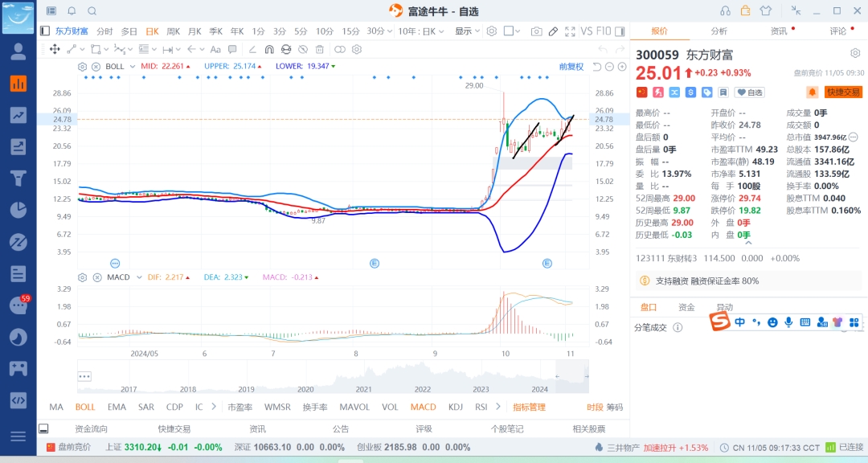
Task: Click the timeline navigator right handle
Action: [x=586, y=377]
